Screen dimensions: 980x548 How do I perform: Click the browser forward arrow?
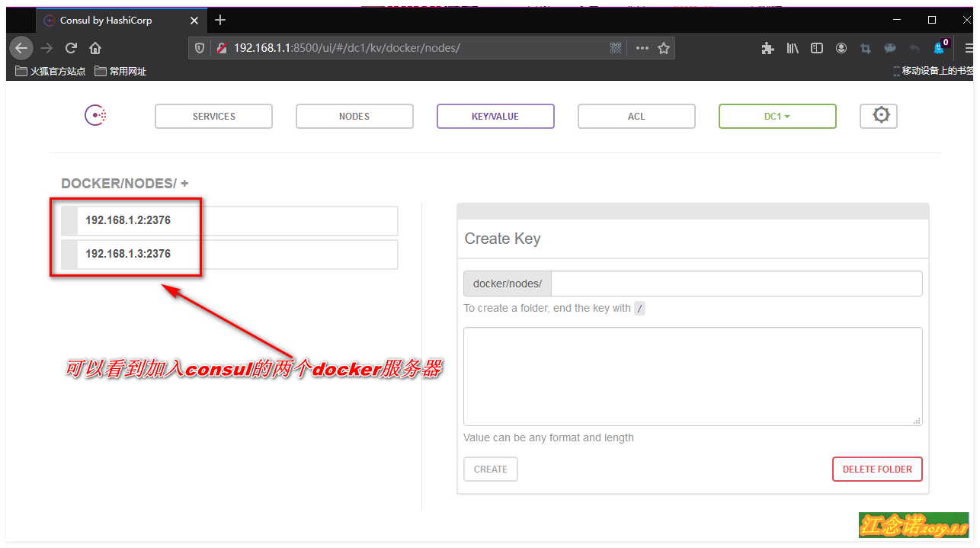[x=46, y=48]
